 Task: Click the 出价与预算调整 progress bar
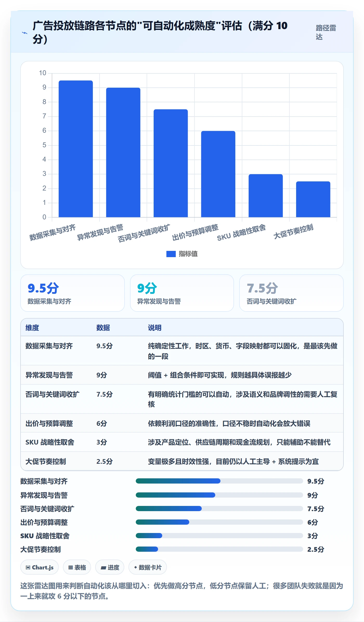(x=219, y=522)
